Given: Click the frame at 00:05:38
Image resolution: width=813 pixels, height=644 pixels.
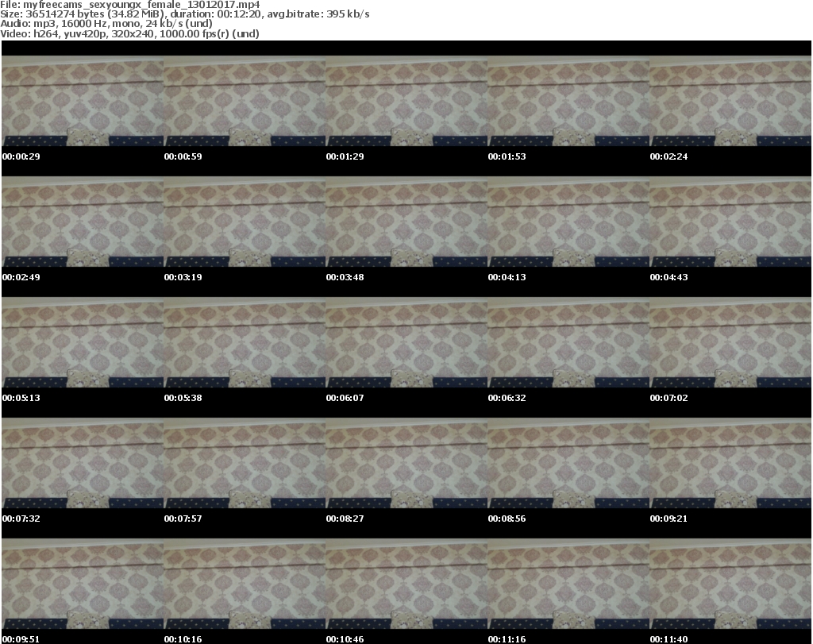Looking at the screenshot, I should [x=245, y=343].
